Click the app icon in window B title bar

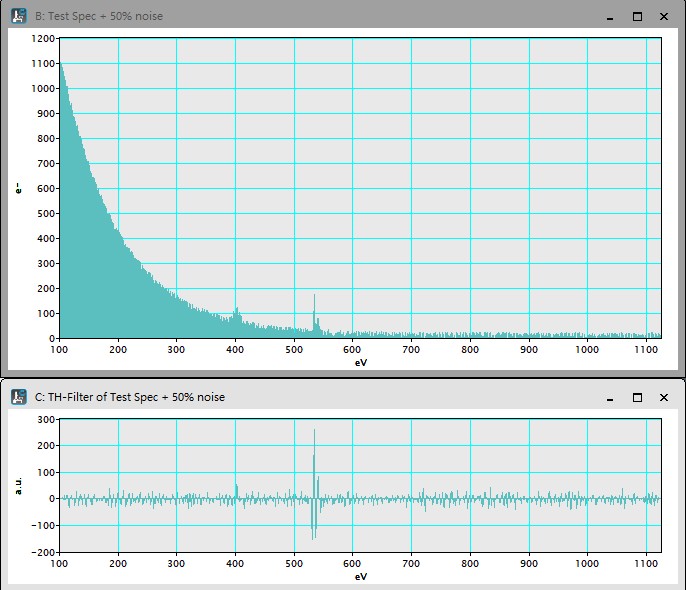[x=19, y=16]
